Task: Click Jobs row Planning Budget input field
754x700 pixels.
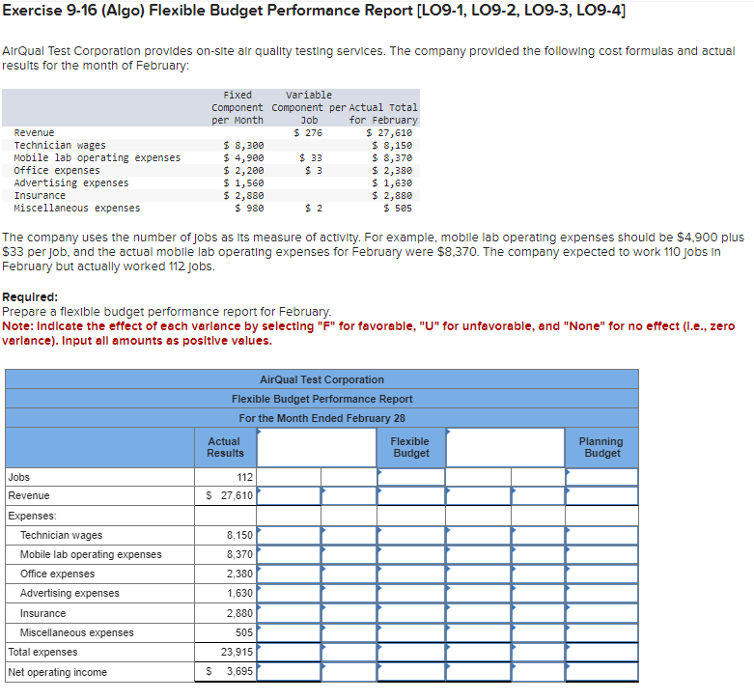Action: point(601,477)
